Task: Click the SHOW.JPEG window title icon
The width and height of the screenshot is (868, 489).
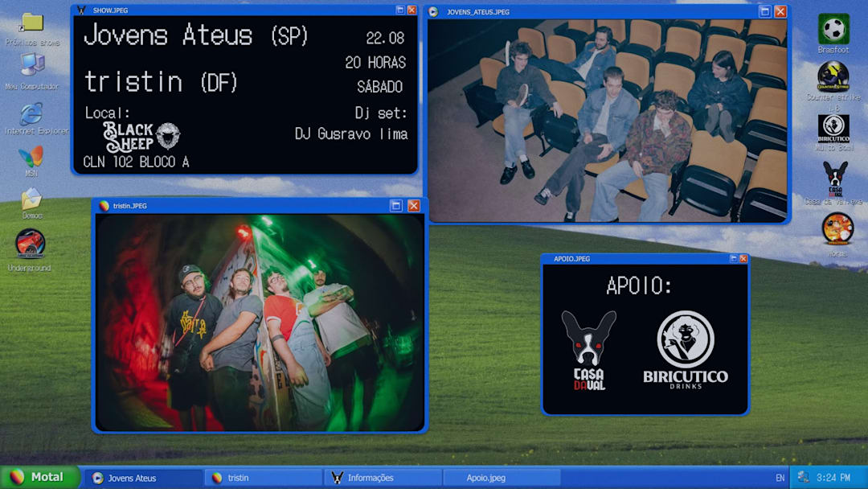Action: click(81, 10)
